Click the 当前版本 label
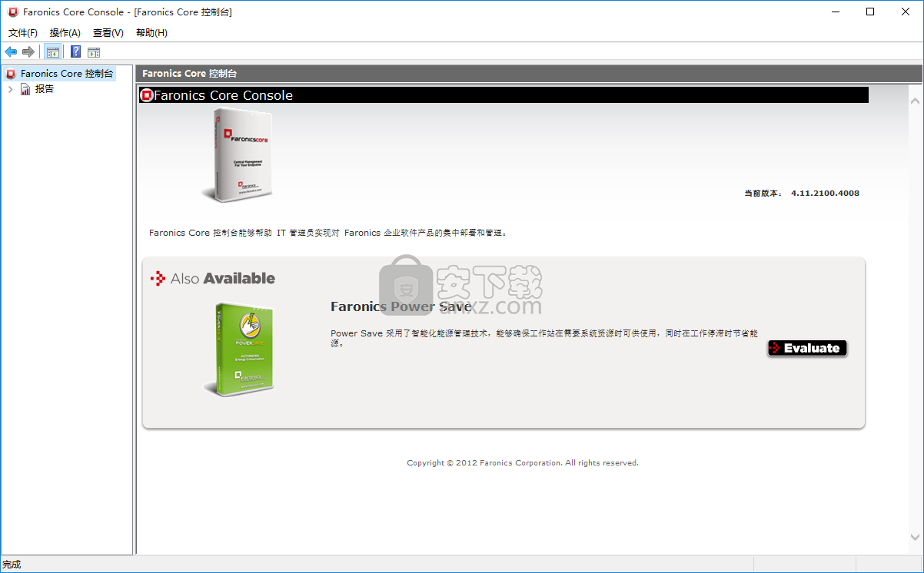Viewport: 924px width, 573px height. point(763,193)
